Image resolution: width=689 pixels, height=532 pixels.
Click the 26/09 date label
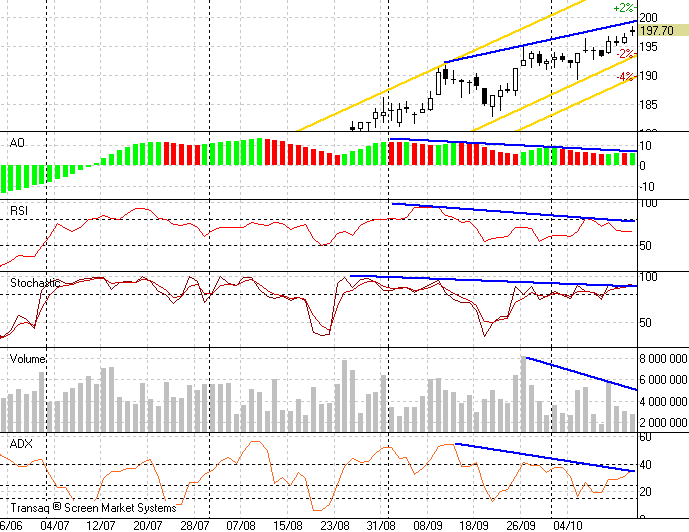coord(521,525)
